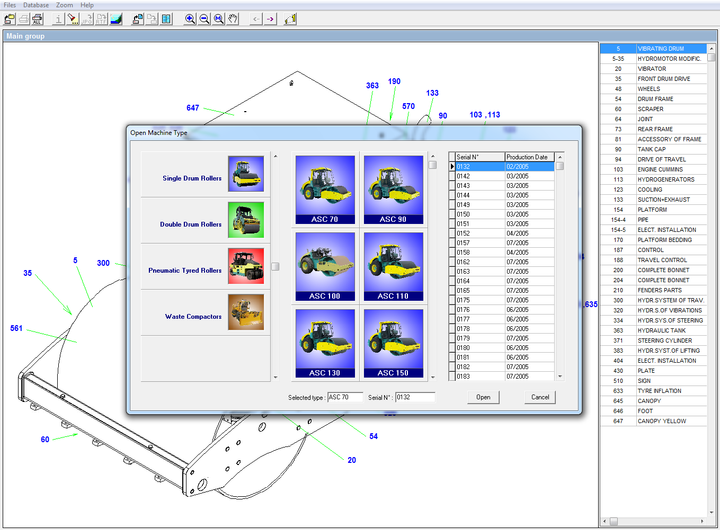This screenshot has width=720, height=530.
Task: Click the zoom out magnifier icon
Action: tap(204, 19)
